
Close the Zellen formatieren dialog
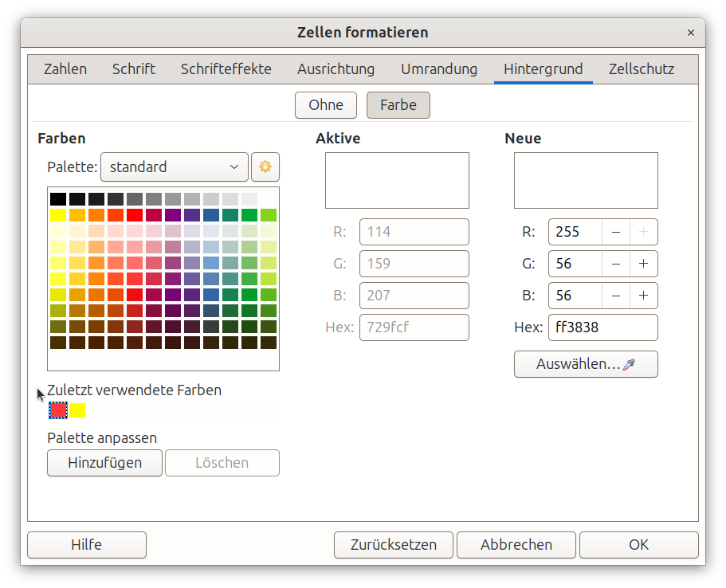[690, 33]
